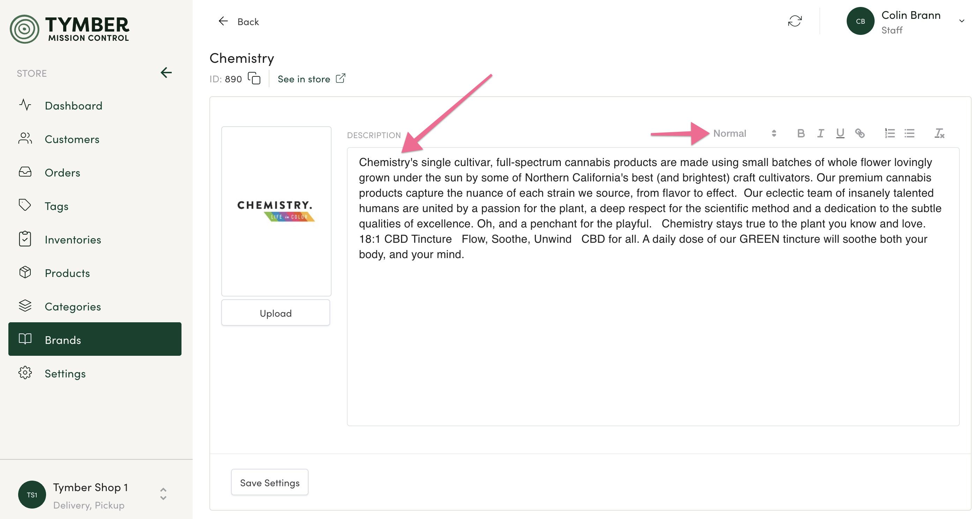Open Products in the sidebar

67,273
